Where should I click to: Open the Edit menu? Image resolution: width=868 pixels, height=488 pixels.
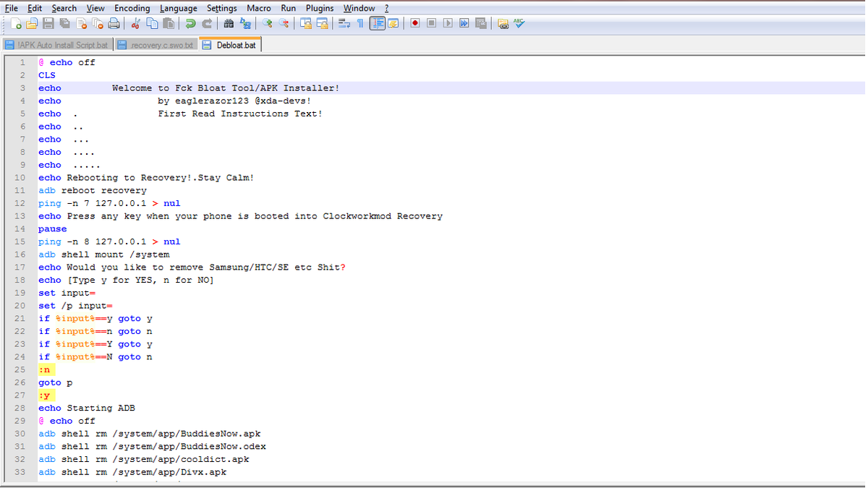35,8
